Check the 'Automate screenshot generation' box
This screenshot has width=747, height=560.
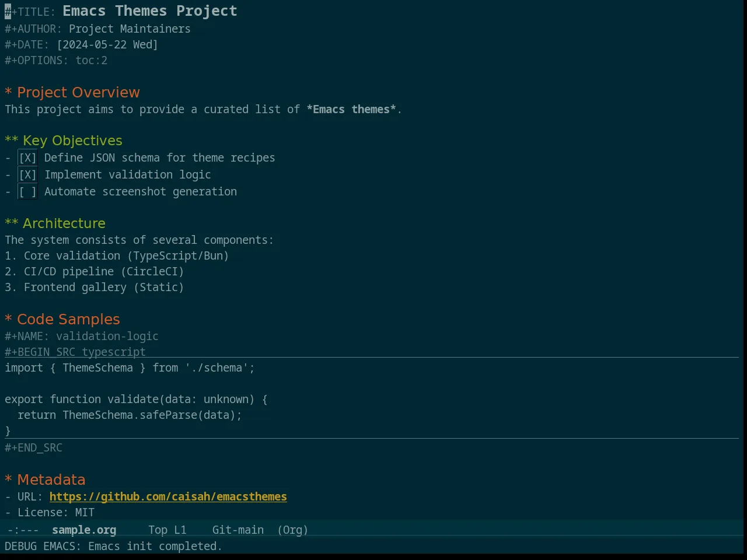[x=27, y=192]
